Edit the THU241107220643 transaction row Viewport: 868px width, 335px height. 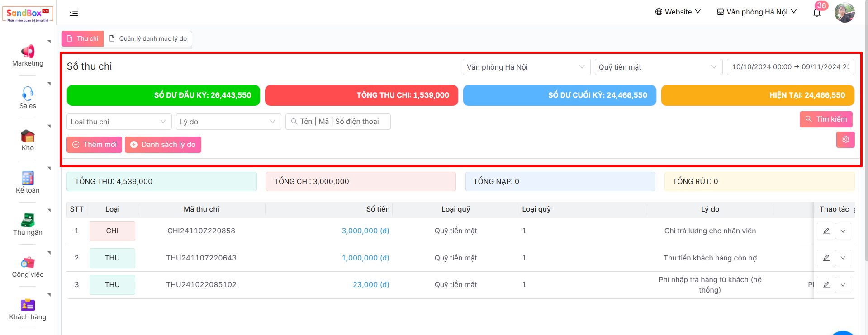click(826, 258)
